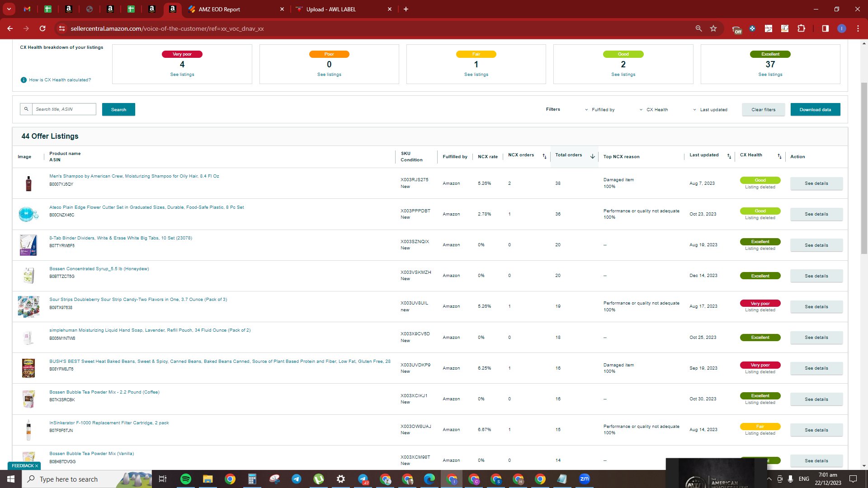Click the browser address bar URL
This screenshot has height=488, width=868.
tap(167, 28)
